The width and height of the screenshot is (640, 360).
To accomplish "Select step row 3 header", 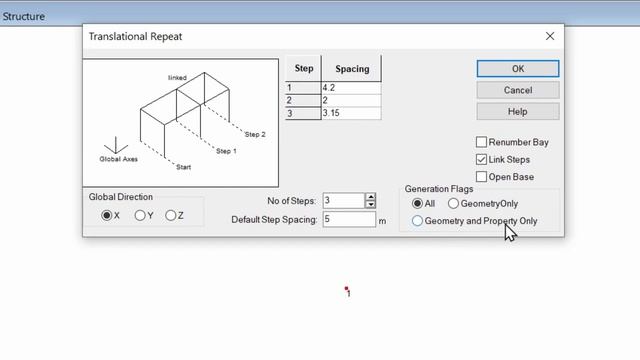I will coord(303,113).
